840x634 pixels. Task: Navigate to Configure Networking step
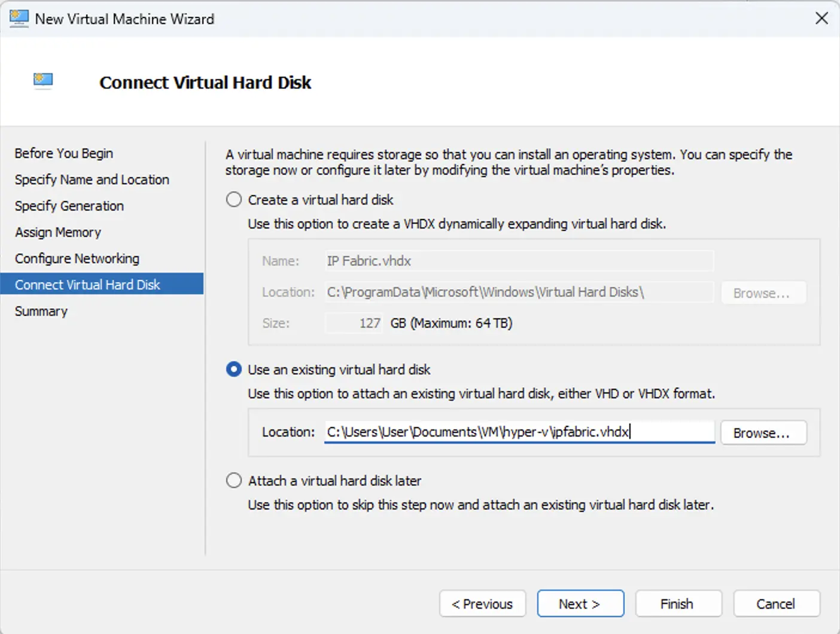coord(77,258)
